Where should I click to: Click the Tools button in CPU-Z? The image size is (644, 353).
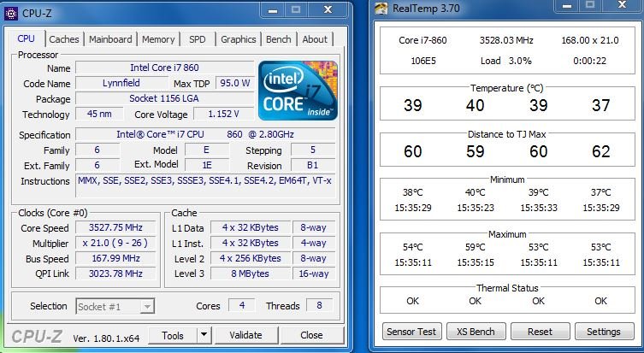coord(173,335)
